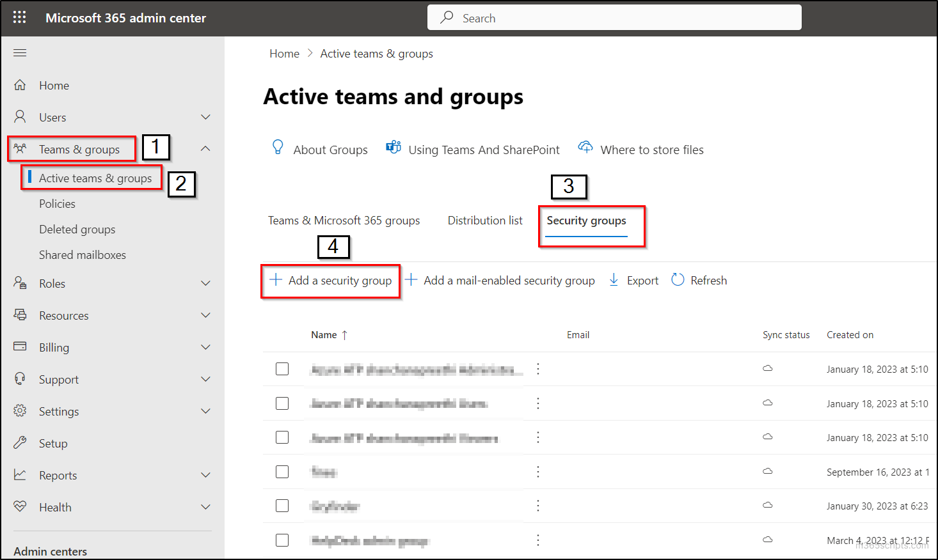Open the Deleted groups page
Image resolution: width=938 pixels, height=560 pixels.
coord(77,229)
